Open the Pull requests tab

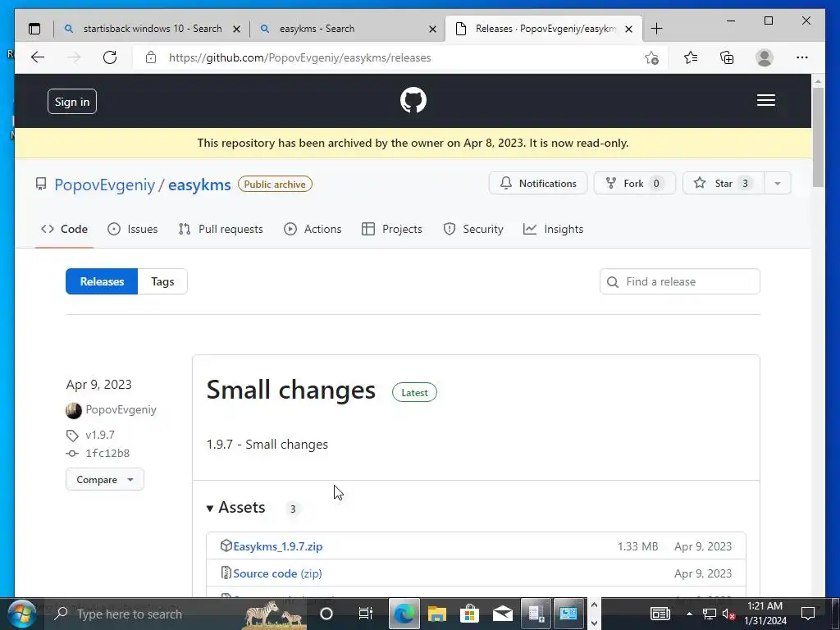221,230
